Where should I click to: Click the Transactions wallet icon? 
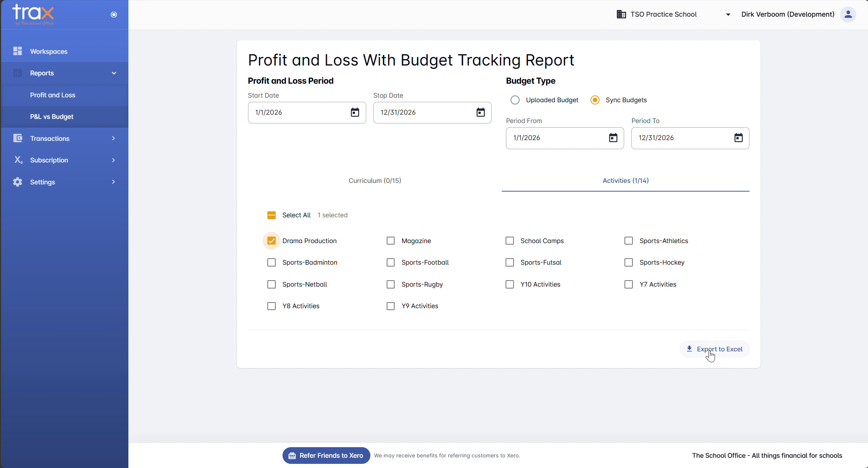coord(17,138)
